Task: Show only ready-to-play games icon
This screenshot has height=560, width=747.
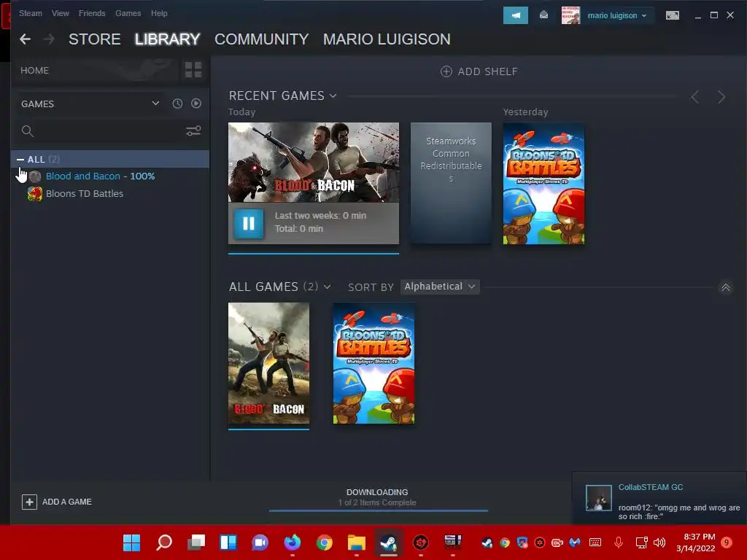Action: (196, 104)
